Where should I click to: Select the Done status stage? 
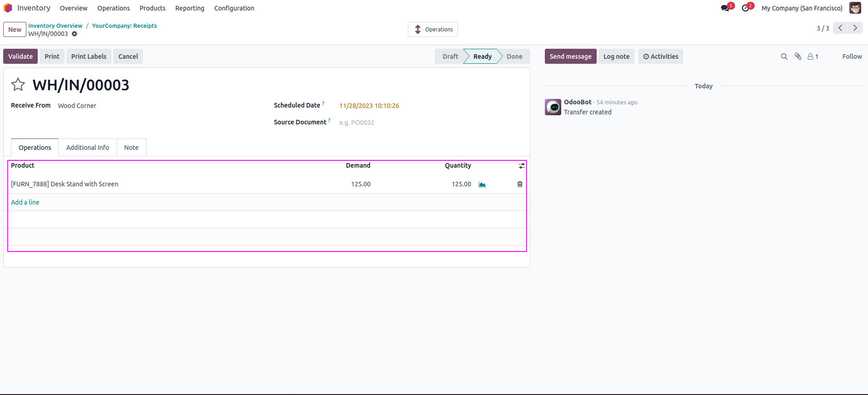[x=514, y=56]
